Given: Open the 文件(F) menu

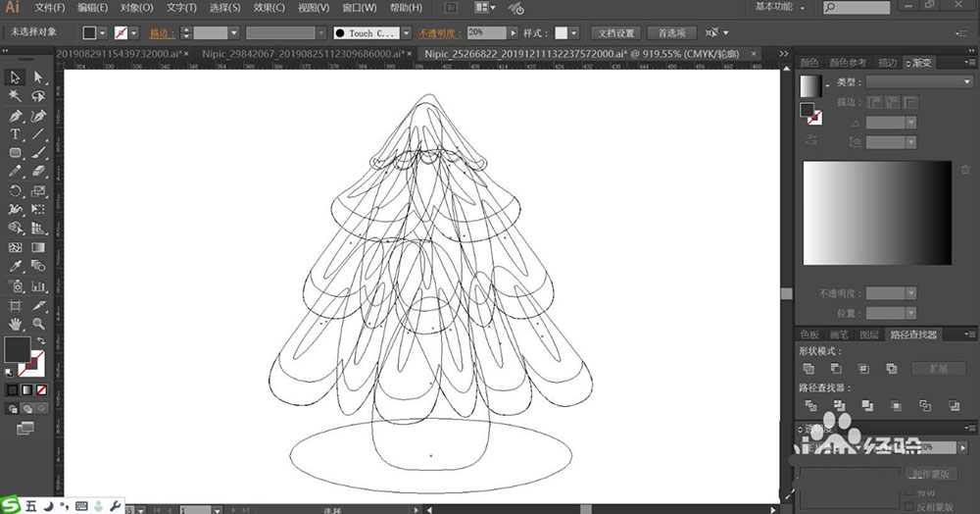Looking at the screenshot, I should (49, 8).
